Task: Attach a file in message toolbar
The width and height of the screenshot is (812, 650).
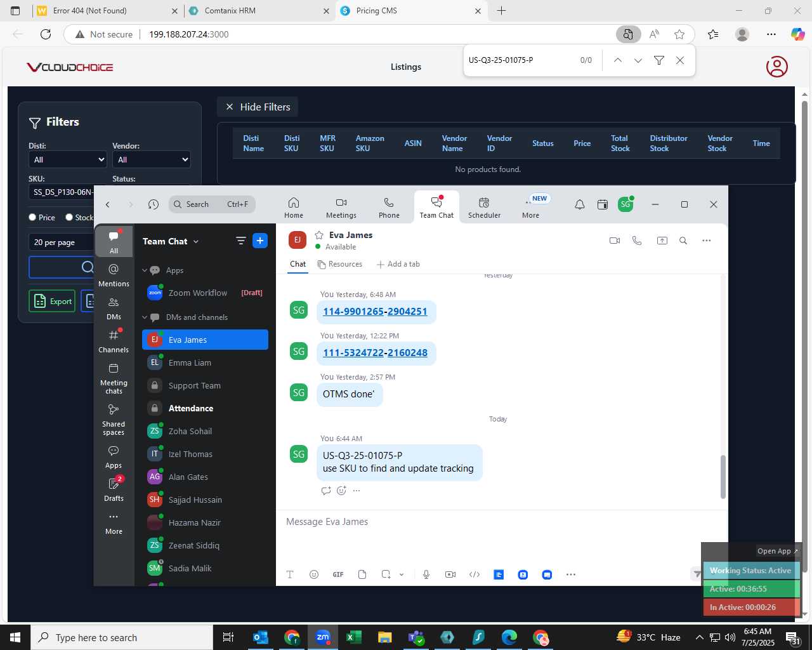Action: point(362,574)
